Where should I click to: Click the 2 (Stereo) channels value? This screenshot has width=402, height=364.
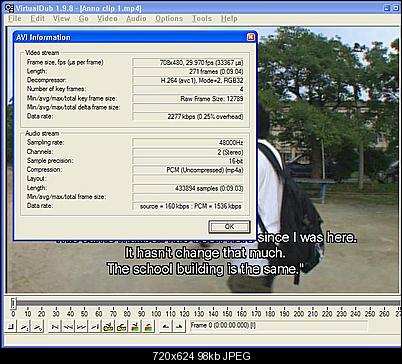pyautogui.click(x=188, y=152)
